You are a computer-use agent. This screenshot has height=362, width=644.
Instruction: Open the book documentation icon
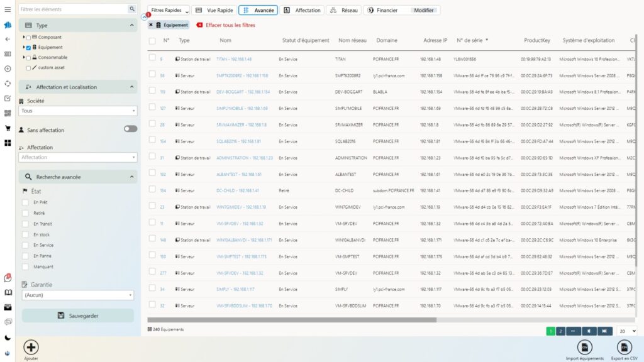tap(8, 292)
